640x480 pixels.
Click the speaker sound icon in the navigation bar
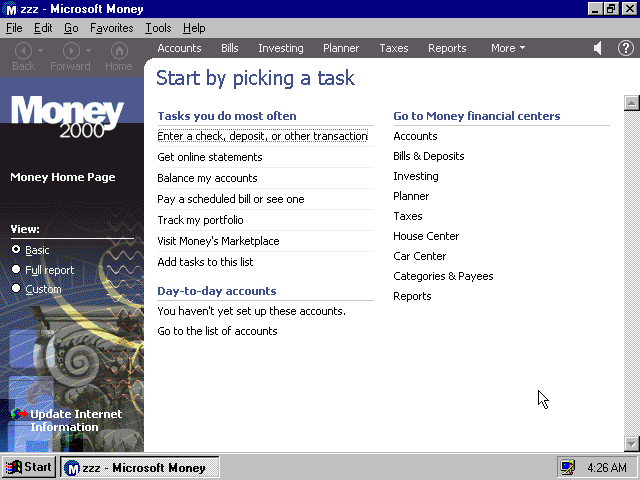point(598,48)
